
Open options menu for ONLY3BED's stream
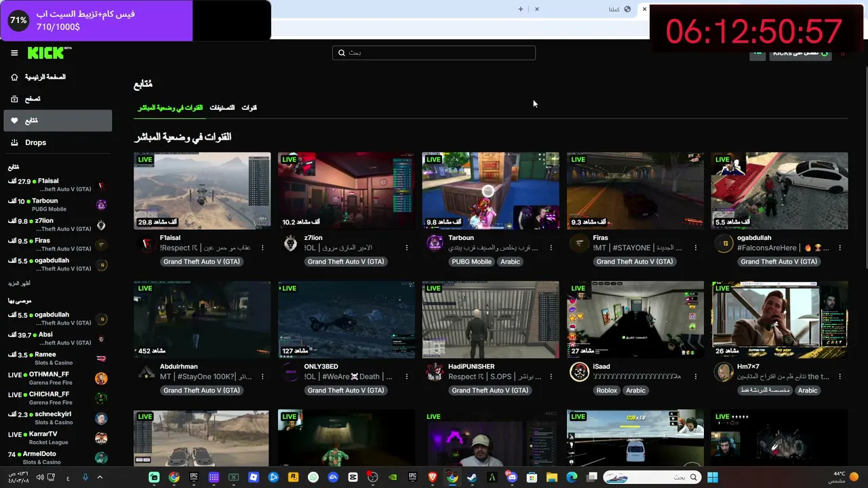point(407,377)
